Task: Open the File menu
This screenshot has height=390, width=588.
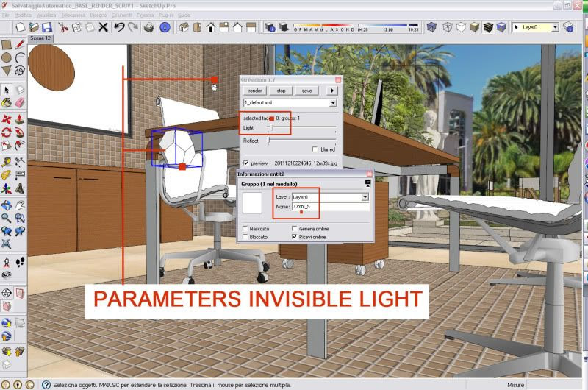Action: pos(6,15)
